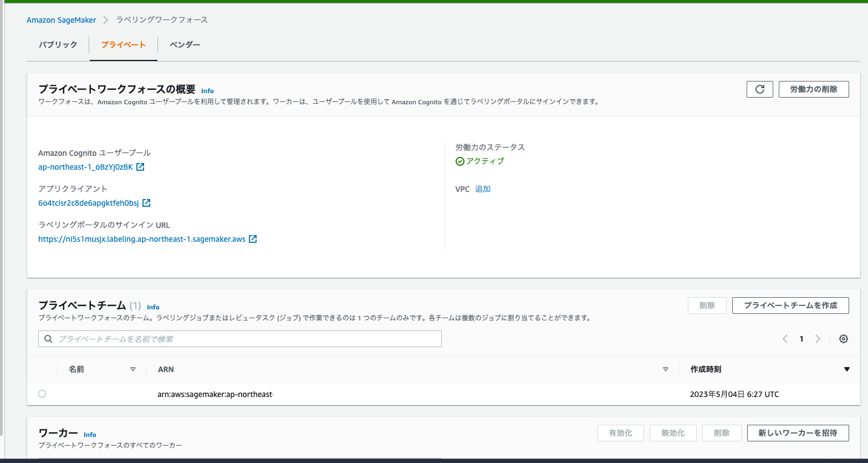Click the 名前 column header
The image size is (868, 463).
tap(76, 369)
